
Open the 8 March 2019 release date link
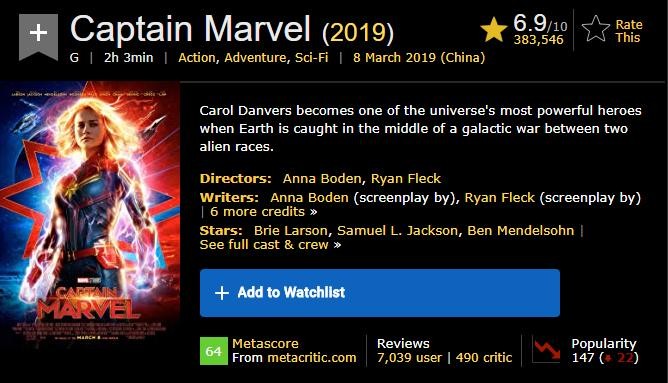click(419, 58)
